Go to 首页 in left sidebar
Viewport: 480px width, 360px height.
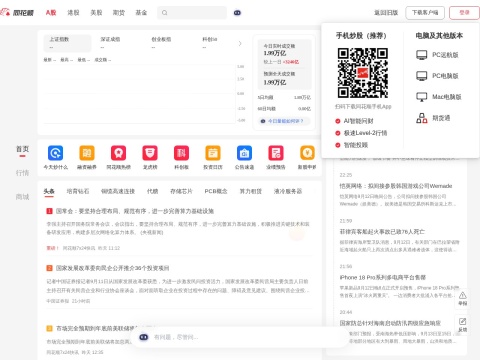point(22,149)
